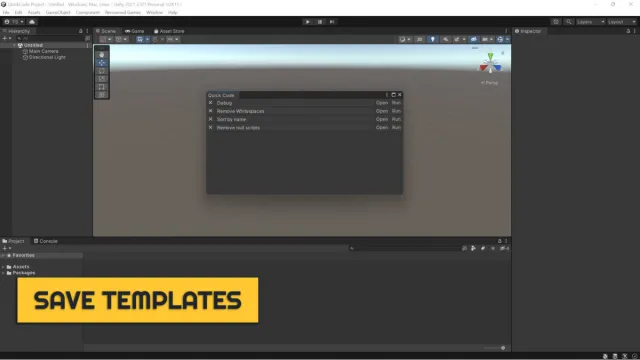Open the Remove null scripts template
Image resolution: width=640 pixels, height=360 pixels.
pyautogui.click(x=382, y=127)
